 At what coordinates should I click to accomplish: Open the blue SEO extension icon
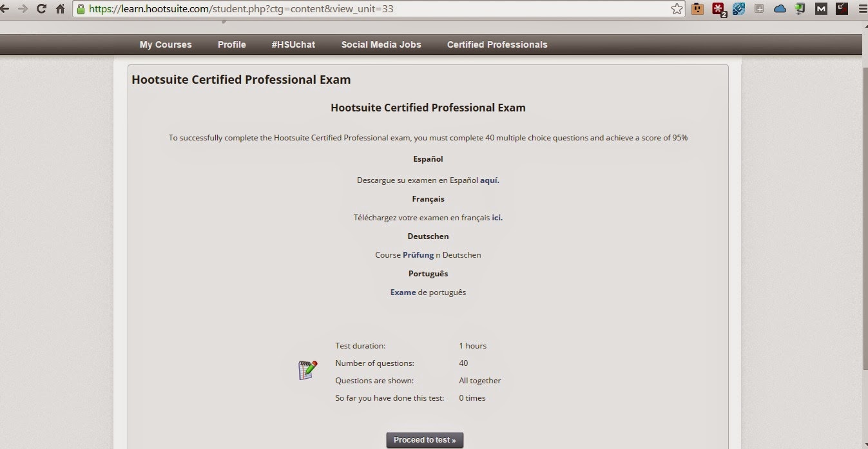[x=739, y=9]
